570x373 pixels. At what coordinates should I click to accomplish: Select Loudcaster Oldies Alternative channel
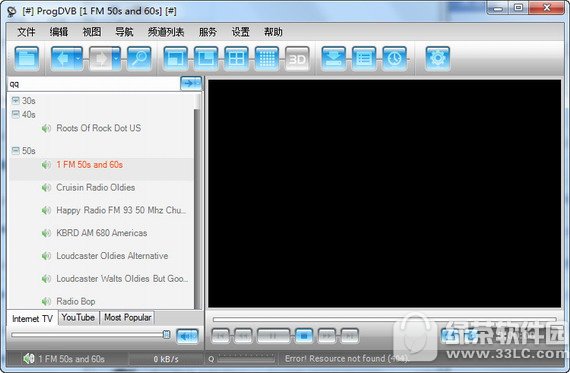[112, 256]
